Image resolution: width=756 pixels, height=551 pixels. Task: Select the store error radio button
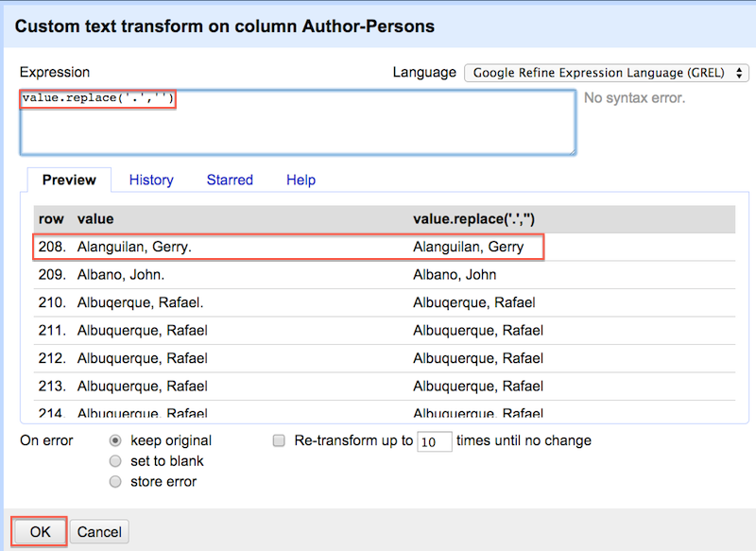(x=115, y=482)
